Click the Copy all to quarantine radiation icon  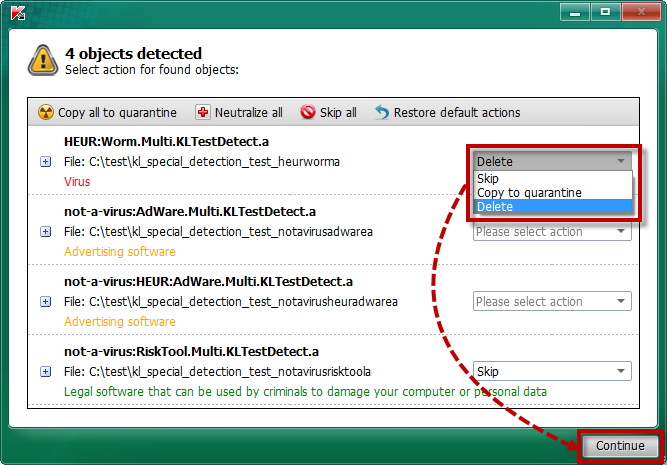(46, 112)
